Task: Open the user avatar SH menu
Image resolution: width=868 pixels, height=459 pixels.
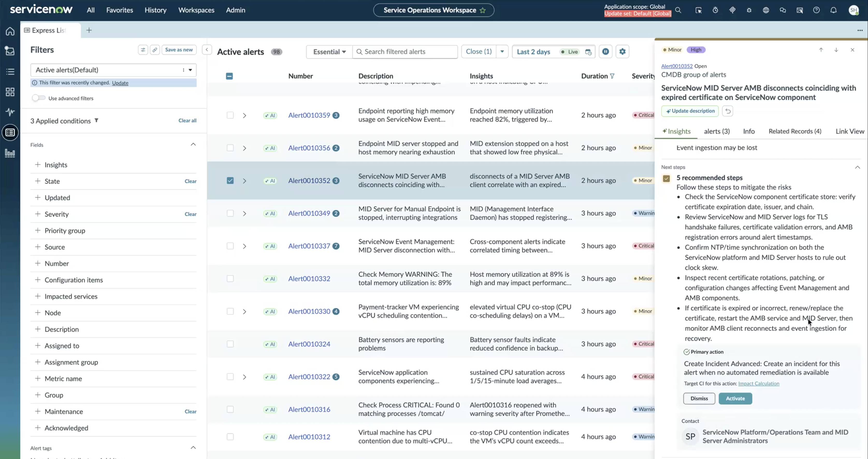Action: (x=853, y=10)
